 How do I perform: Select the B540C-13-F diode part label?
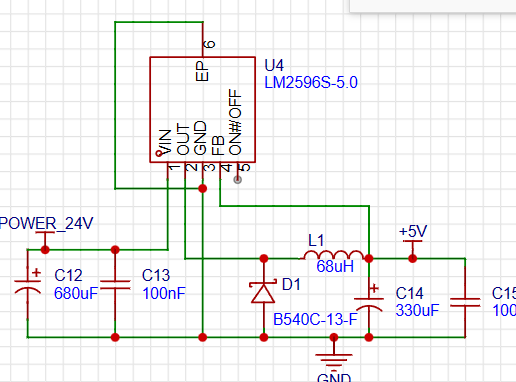point(315,319)
